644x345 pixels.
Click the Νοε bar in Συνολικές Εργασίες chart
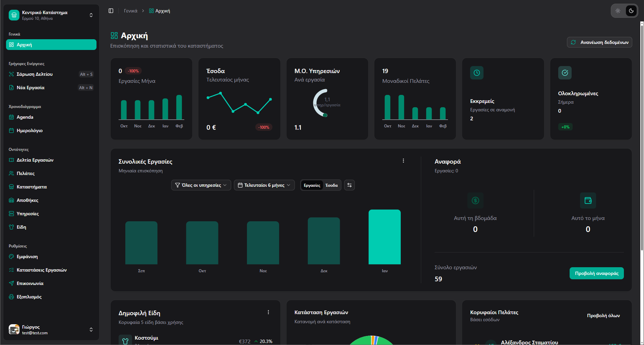[263, 243]
